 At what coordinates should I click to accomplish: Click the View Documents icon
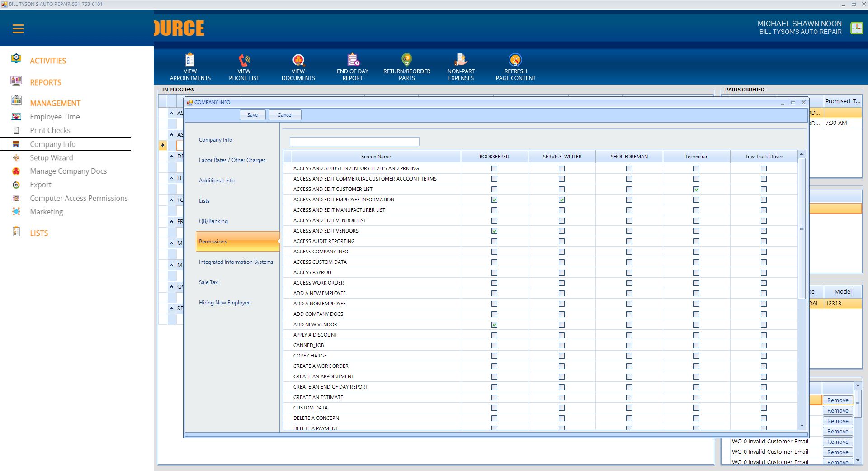point(298,60)
